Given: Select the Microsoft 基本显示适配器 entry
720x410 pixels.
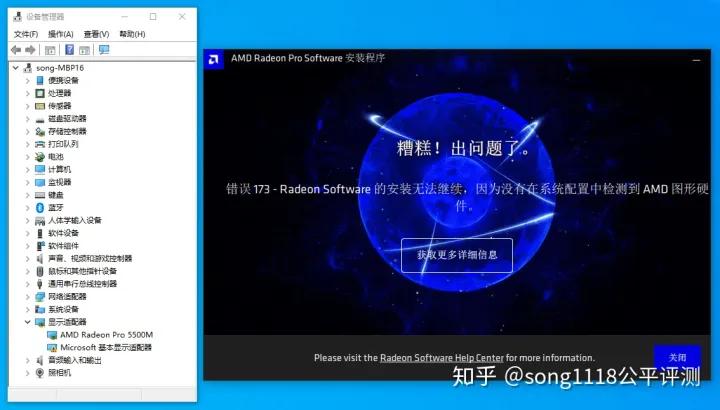Looking at the screenshot, I should coord(106,348).
